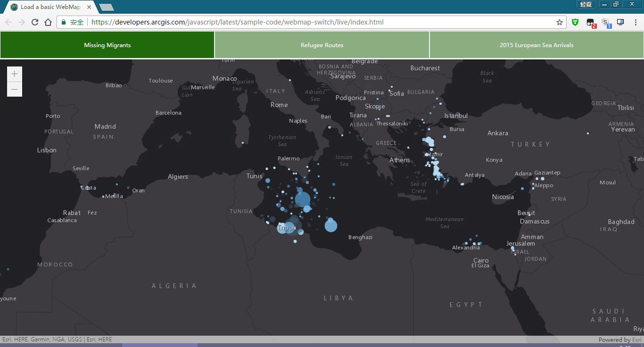Viewport: 644px width, 347px height.
Task: Open the S extension icon
Action: coord(606,23)
